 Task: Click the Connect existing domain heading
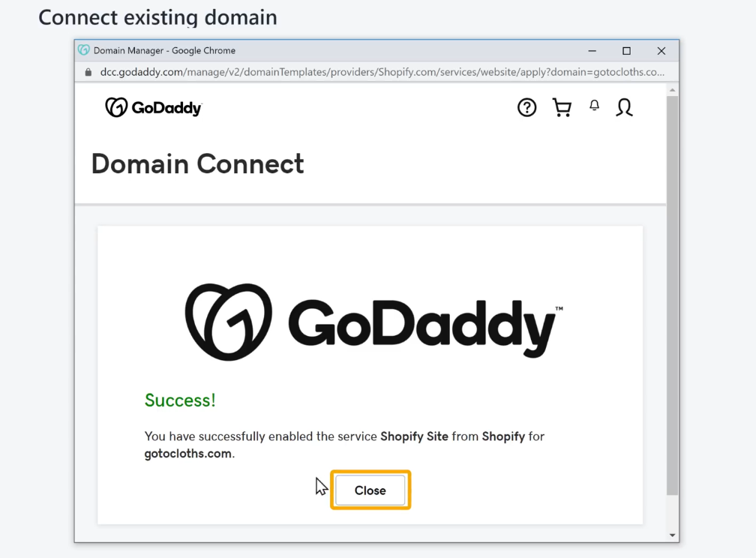(157, 17)
